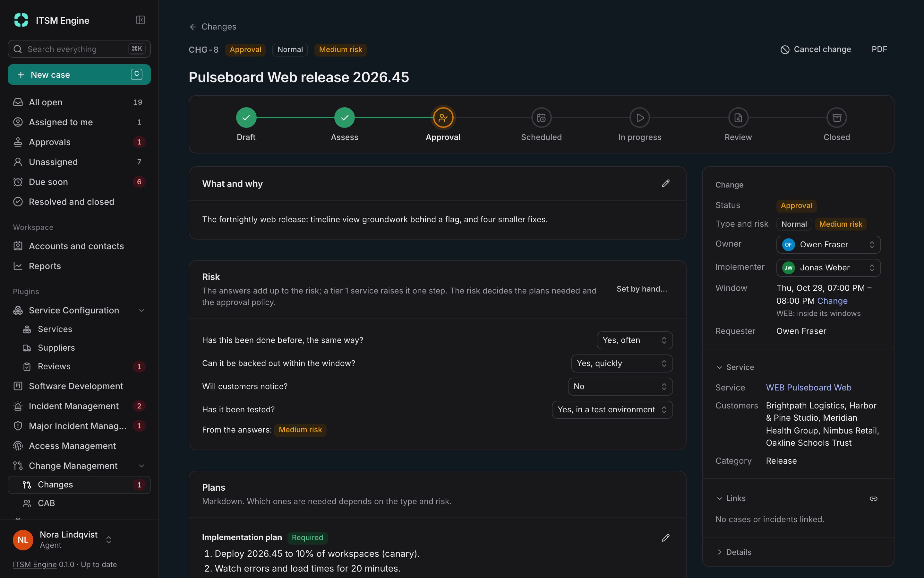Change Owner Owen Fraser dropdown
The height and width of the screenshot is (578, 924).
pos(828,245)
